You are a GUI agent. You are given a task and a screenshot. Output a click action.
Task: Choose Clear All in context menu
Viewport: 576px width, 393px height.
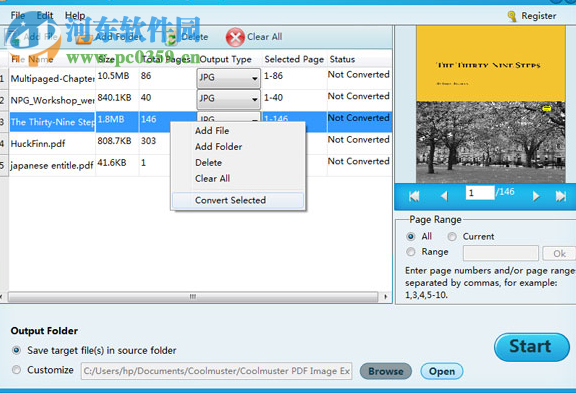pos(212,179)
